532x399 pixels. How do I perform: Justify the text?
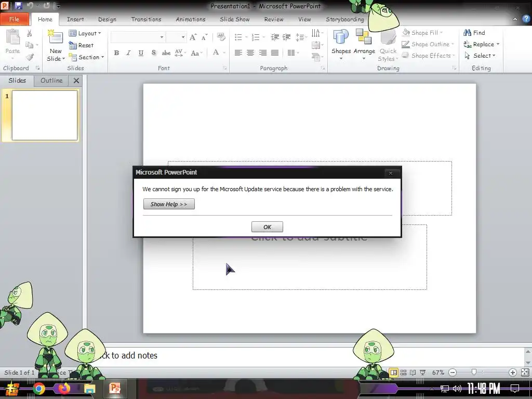275,52
